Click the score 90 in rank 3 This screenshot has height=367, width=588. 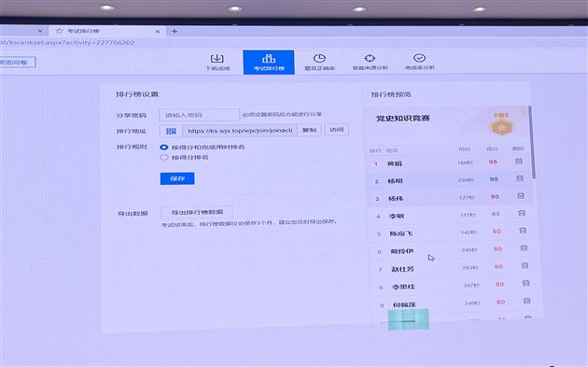pyautogui.click(x=495, y=197)
